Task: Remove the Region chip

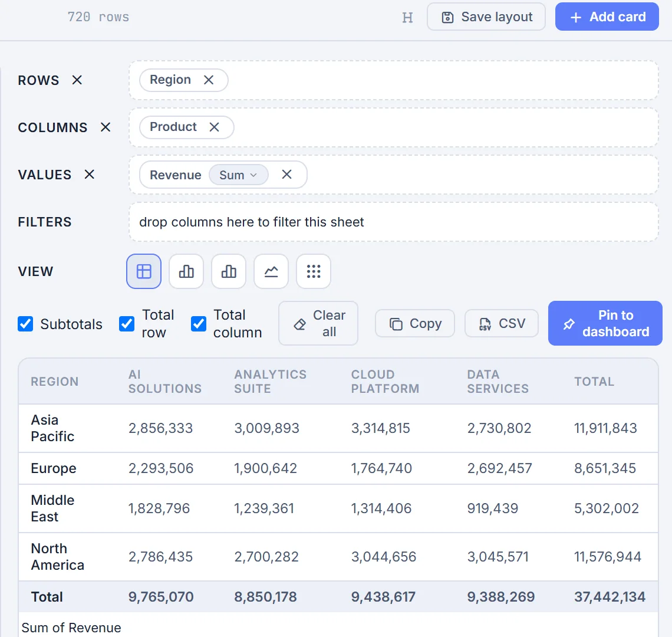Action: [x=209, y=80]
